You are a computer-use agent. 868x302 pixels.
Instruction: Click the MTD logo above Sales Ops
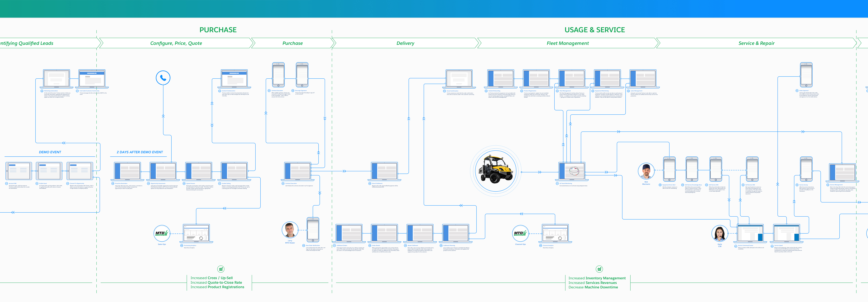click(x=162, y=233)
